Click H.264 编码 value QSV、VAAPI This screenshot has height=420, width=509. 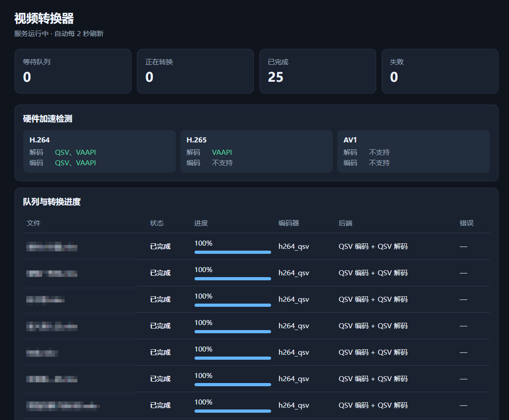point(75,163)
